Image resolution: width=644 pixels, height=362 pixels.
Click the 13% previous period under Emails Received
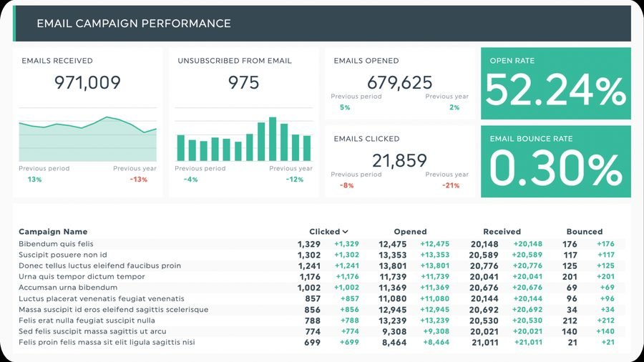click(34, 180)
